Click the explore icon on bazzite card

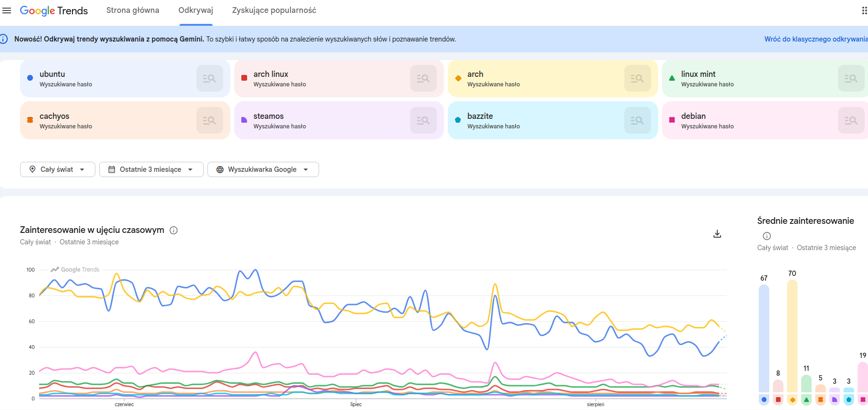pyautogui.click(x=638, y=120)
